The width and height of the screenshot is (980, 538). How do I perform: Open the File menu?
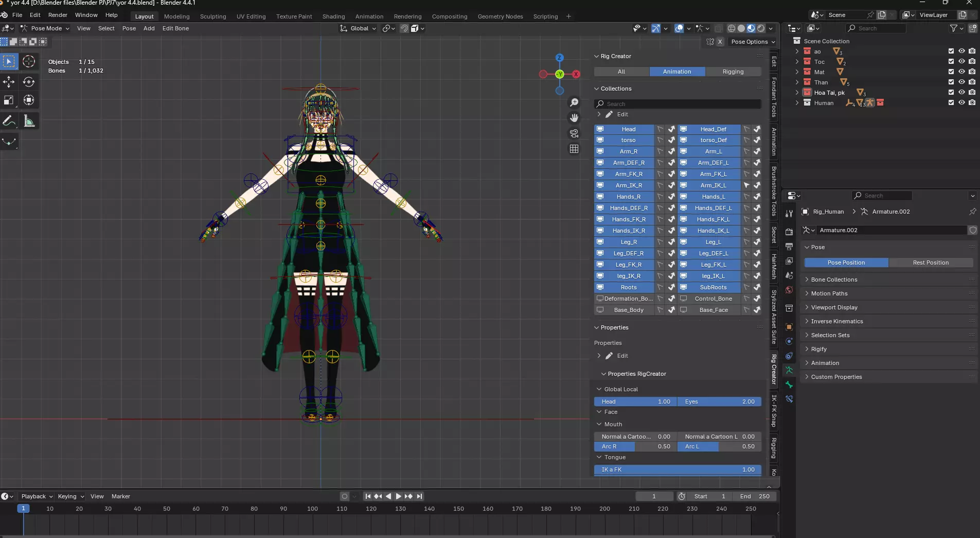tap(17, 15)
